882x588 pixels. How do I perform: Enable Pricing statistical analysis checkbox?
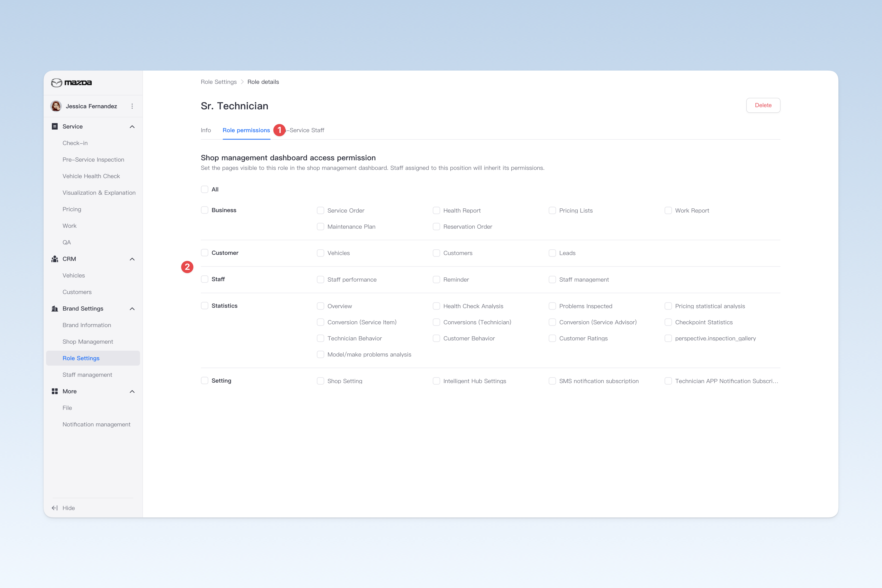pos(668,306)
